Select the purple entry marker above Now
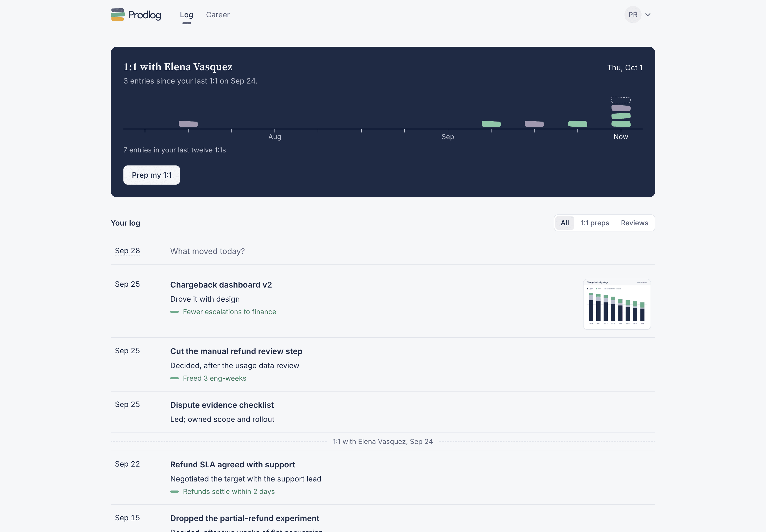Screen dimensions: 766x532 621,108
